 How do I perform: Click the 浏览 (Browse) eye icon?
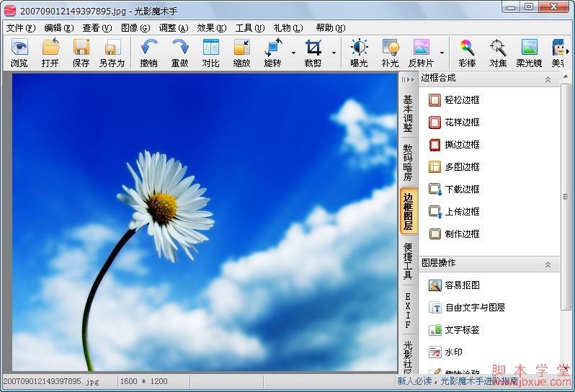click(x=19, y=48)
